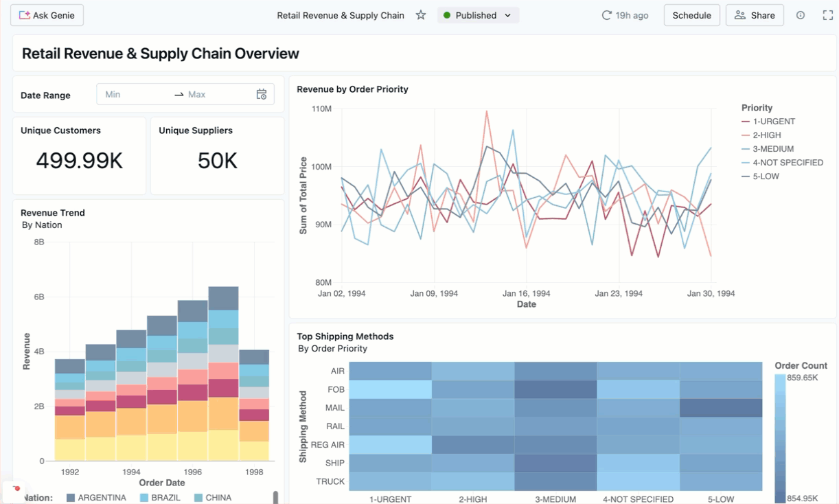Click the Schedule button
This screenshot has width=839, height=504.
tap(691, 14)
